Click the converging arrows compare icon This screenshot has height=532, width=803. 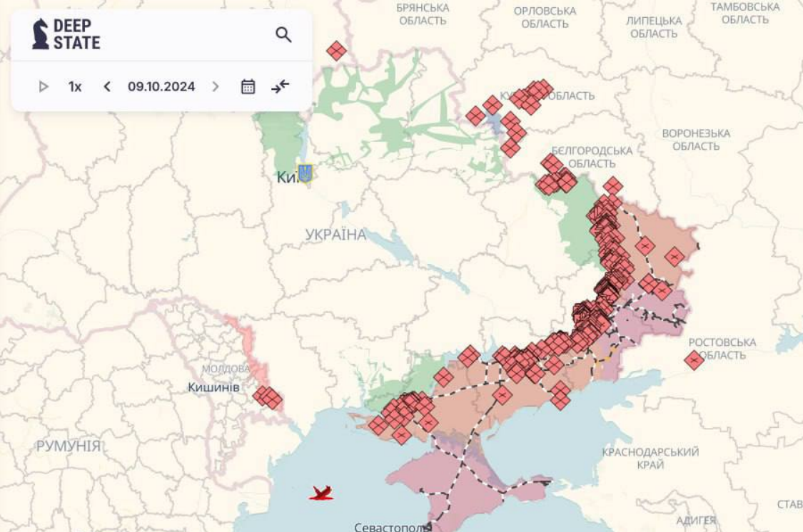[281, 87]
